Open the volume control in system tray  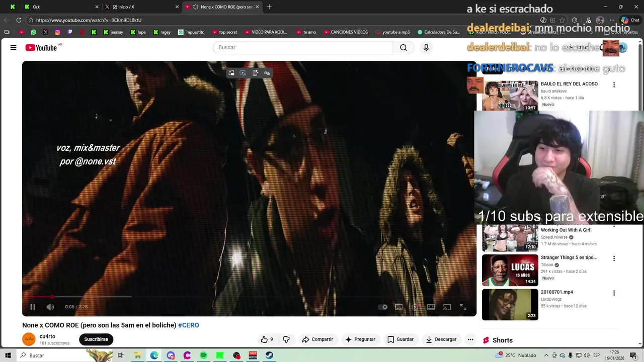coord(586,355)
